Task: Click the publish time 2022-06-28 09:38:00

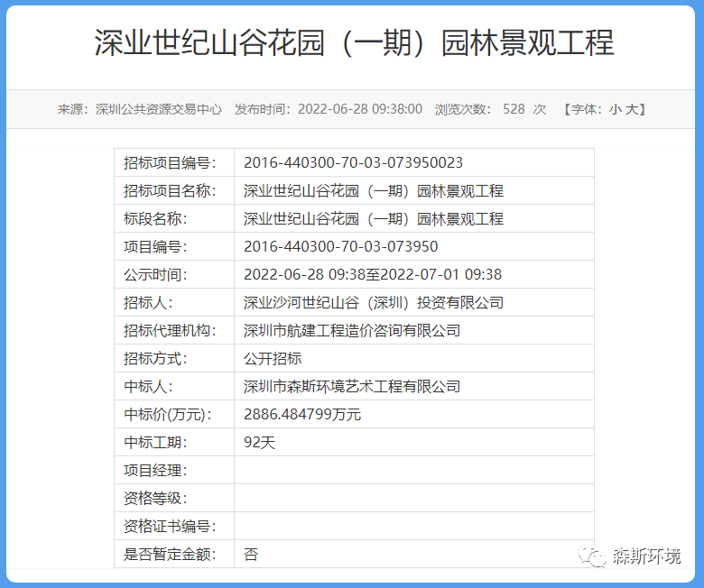Action: [x=359, y=109]
